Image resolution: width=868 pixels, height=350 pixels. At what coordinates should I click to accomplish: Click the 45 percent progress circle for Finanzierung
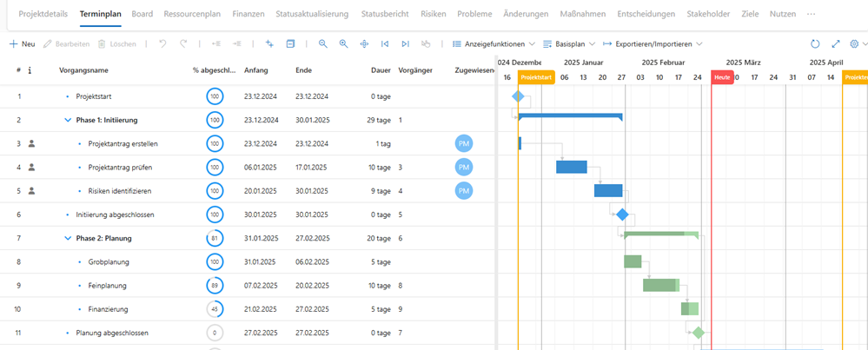pyautogui.click(x=215, y=308)
